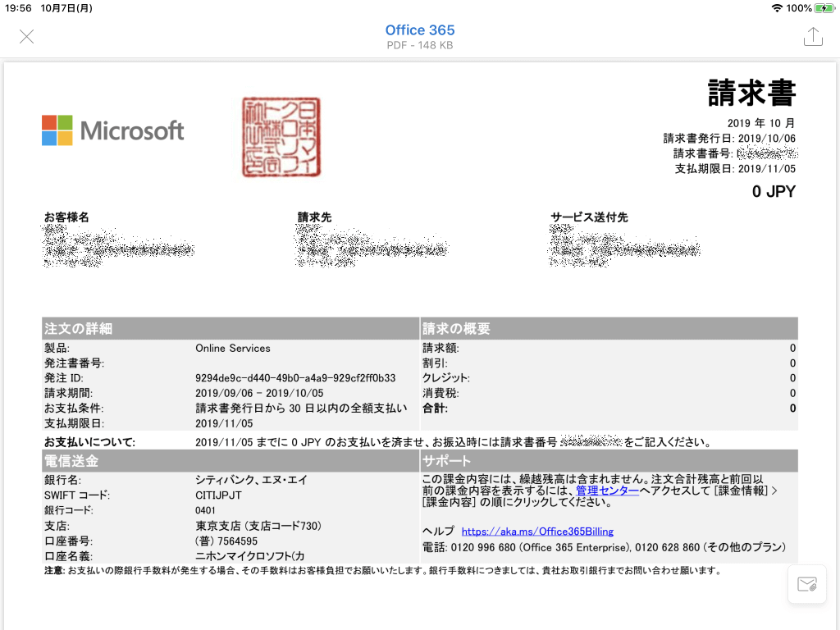Screen dimensions: 840x630
Task: Open the aka.ms/Office365Billing help link
Action: pyautogui.click(x=537, y=532)
